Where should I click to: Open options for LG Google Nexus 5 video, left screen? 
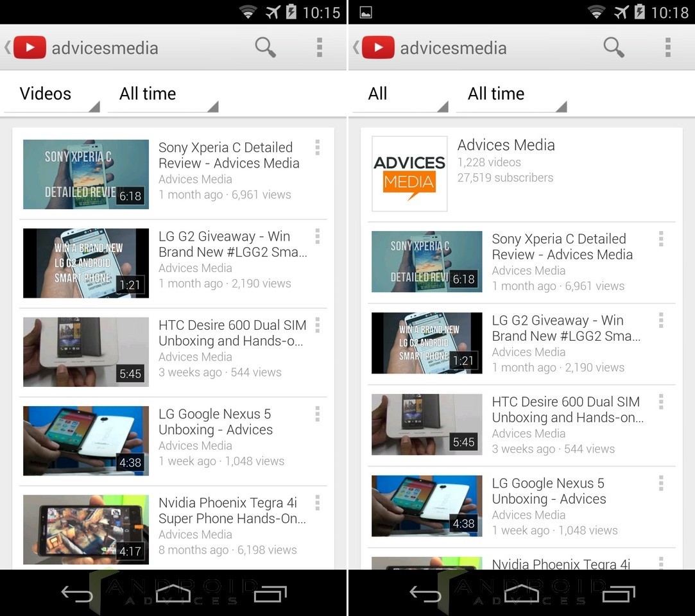tap(318, 414)
